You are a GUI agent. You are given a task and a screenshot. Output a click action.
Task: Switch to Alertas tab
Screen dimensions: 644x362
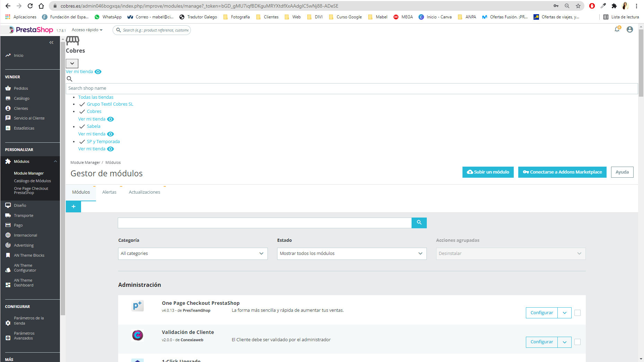coord(109,192)
